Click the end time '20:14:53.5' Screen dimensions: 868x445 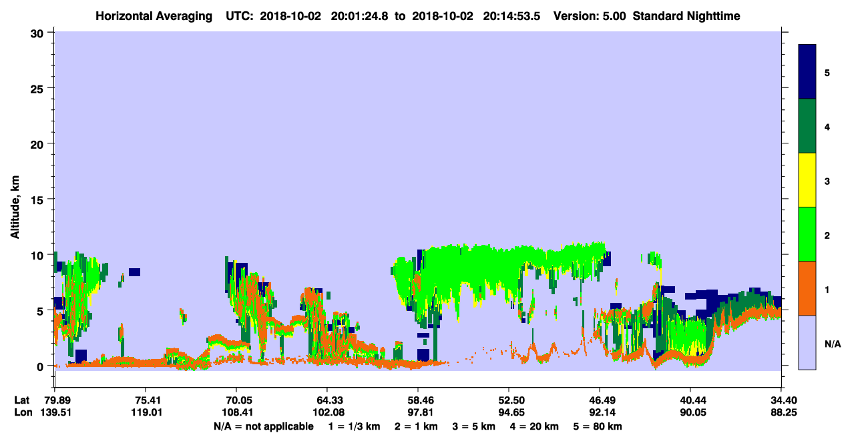(x=513, y=15)
